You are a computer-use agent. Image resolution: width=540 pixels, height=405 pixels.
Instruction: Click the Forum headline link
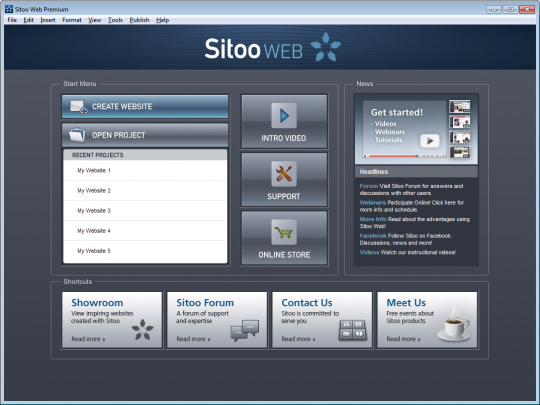pos(368,186)
